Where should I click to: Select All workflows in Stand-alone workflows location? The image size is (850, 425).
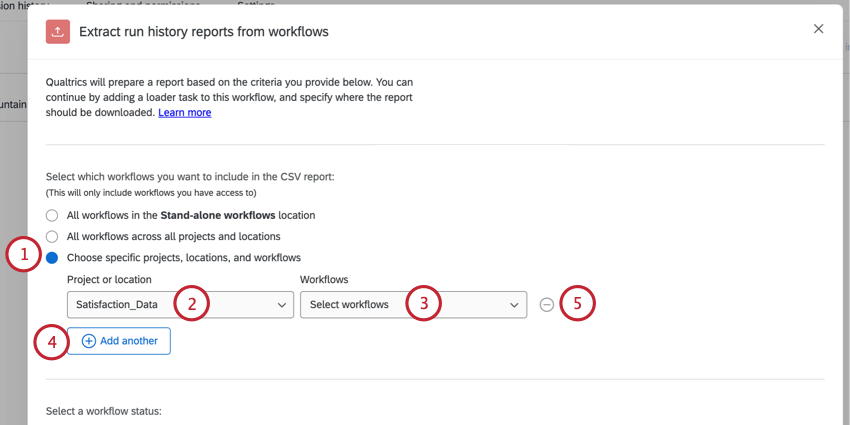tap(52, 215)
